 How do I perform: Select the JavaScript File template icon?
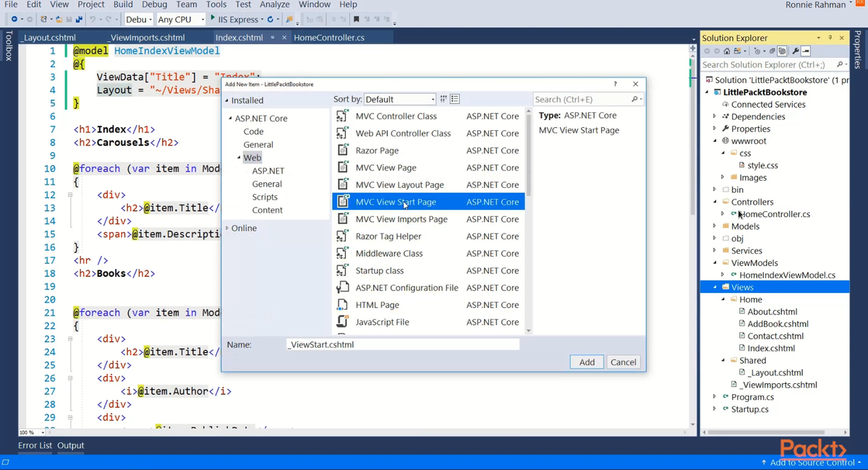coord(343,322)
